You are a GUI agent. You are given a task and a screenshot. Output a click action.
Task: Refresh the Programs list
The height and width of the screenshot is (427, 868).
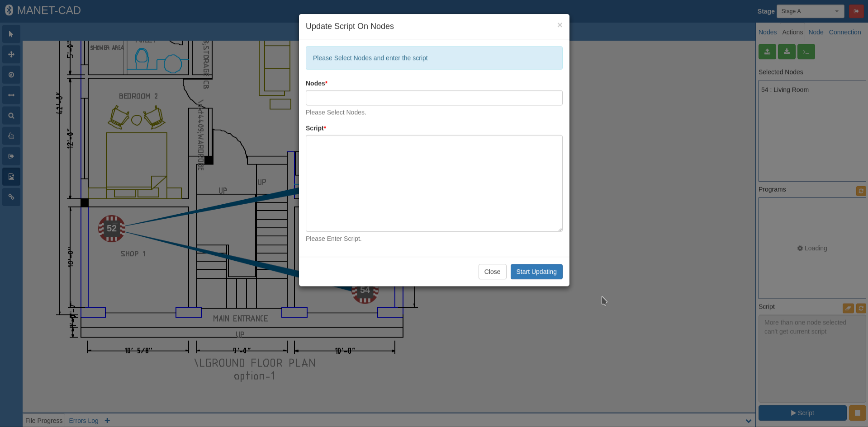[861, 191]
